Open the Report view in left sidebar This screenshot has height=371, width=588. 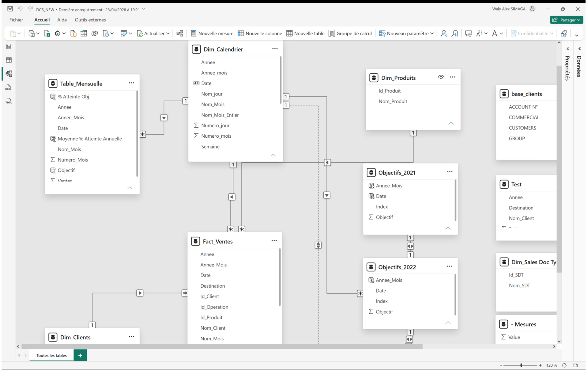coord(9,47)
